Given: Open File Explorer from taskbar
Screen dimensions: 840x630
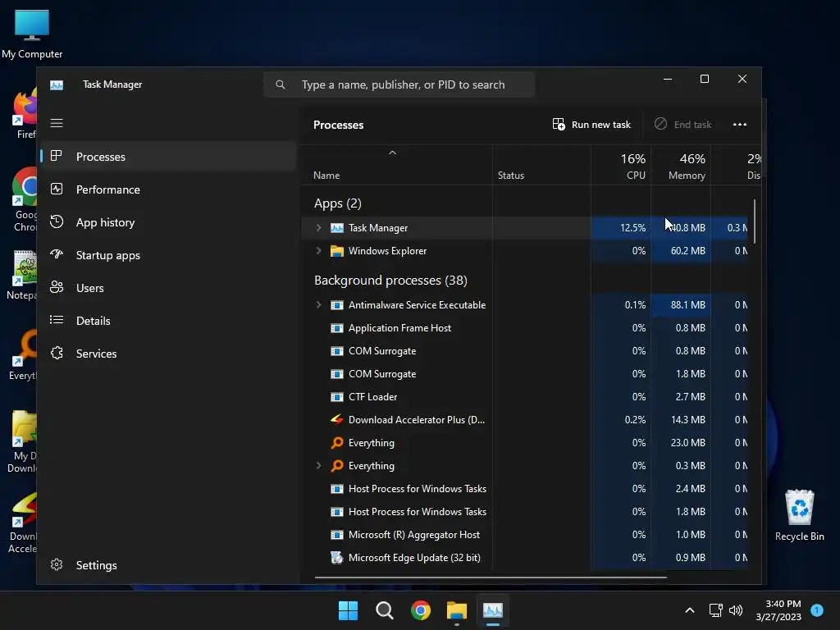Looking at the screenshot, I should coord(457,610).
